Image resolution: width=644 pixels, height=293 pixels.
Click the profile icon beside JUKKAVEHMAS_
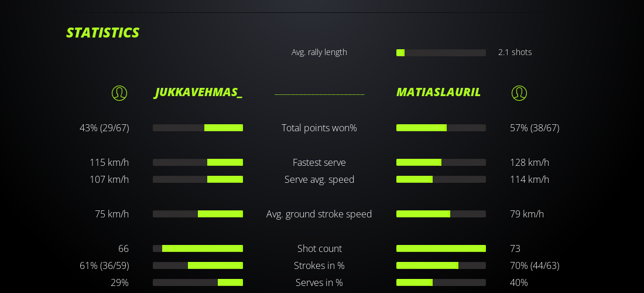point(119,93)
